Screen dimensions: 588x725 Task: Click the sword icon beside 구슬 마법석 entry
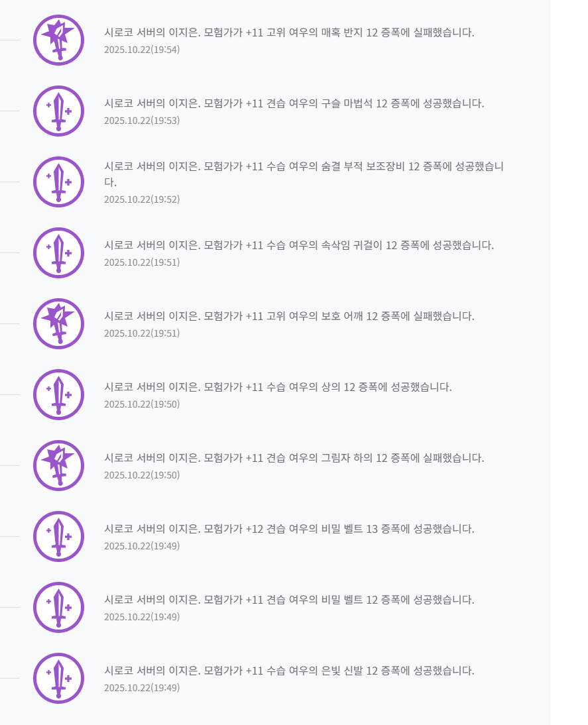coord(58,111)
